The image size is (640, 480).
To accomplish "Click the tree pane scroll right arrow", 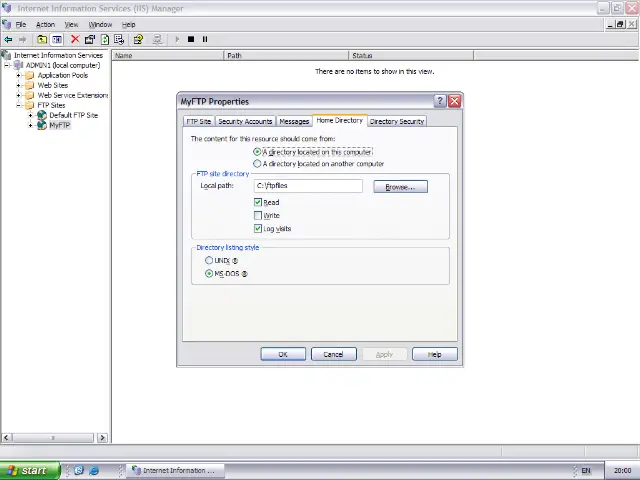I will [102, 438].
